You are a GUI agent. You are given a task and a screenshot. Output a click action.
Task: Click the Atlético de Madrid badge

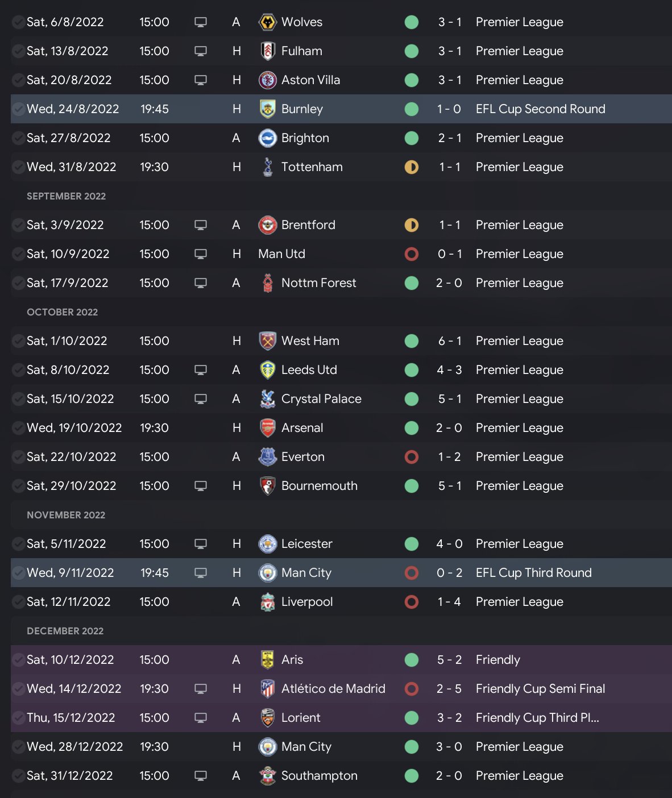click(267, 689)
